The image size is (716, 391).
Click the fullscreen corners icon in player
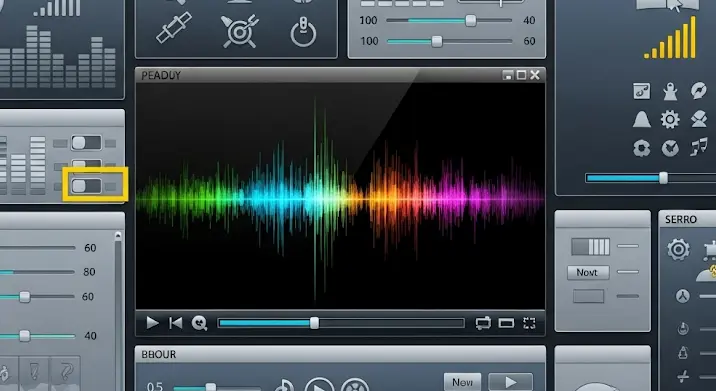(529, 323)
